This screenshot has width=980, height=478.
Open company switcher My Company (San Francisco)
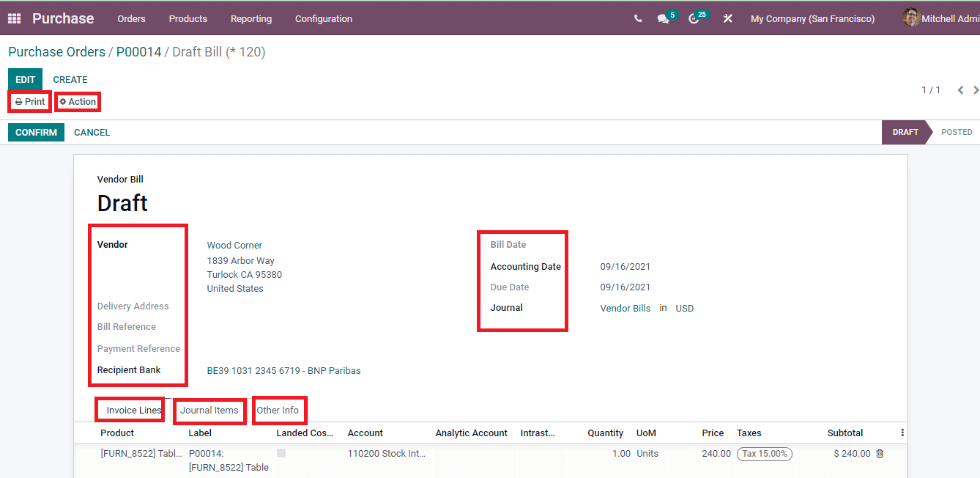point(812,19)
